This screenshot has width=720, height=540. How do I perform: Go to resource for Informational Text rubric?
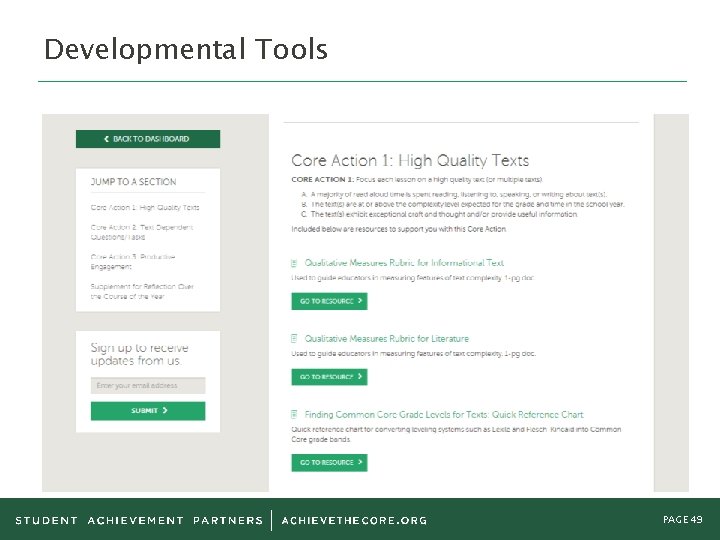(329, 301)
